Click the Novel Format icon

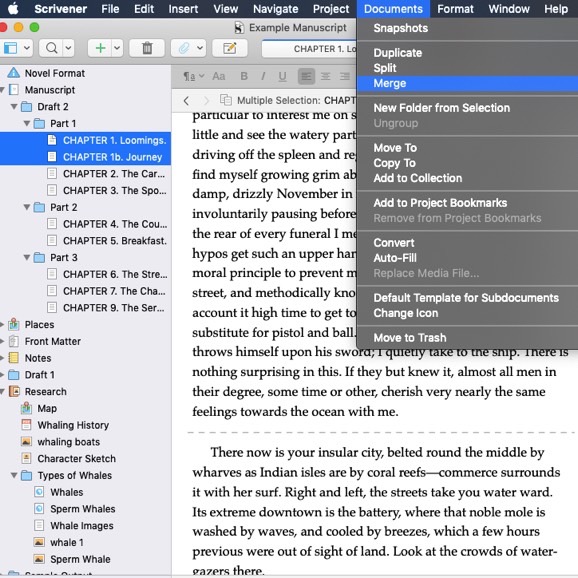pyautogui.click(x=14, y=73)
